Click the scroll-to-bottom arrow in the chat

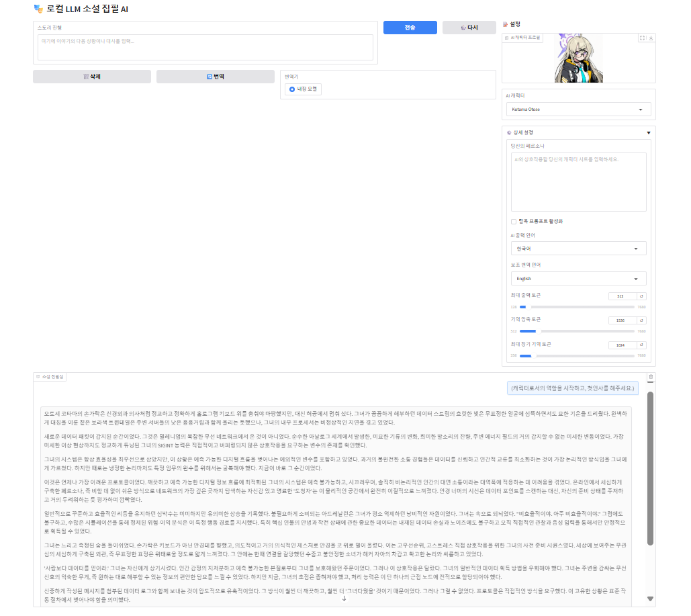[x=344, y=599]
